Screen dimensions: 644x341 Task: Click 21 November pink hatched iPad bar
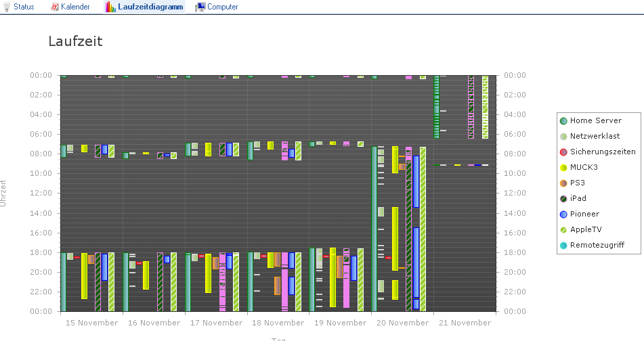[471, 107]
